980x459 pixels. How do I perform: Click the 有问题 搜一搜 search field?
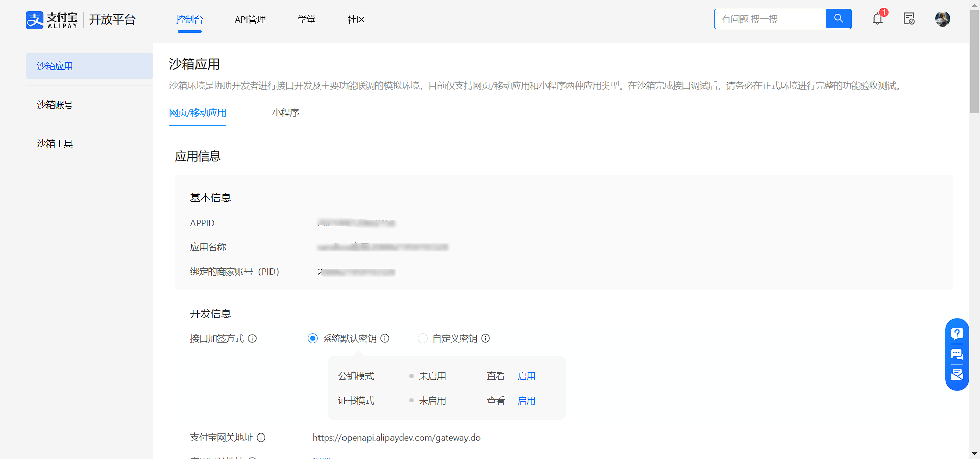click(x=770, y=19)
